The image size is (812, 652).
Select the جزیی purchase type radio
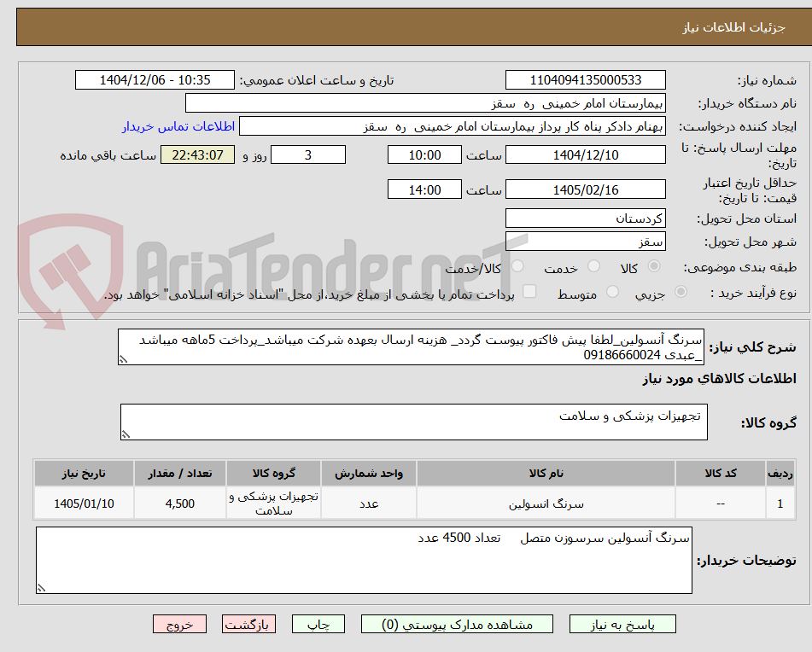pyautogui.click(x=681, y=292)
